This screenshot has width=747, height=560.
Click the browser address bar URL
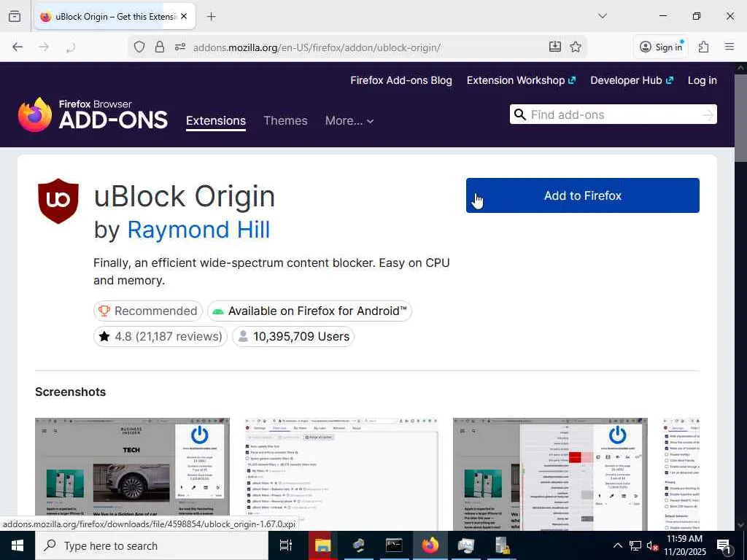(317, 47)
